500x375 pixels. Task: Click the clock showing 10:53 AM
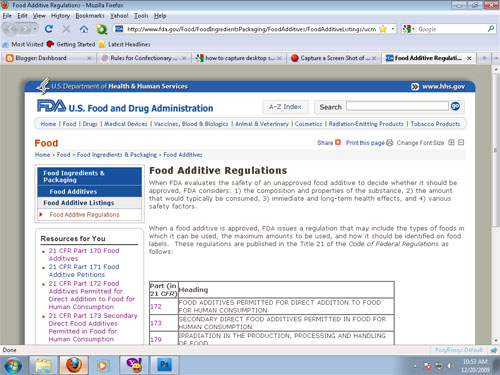475,362
